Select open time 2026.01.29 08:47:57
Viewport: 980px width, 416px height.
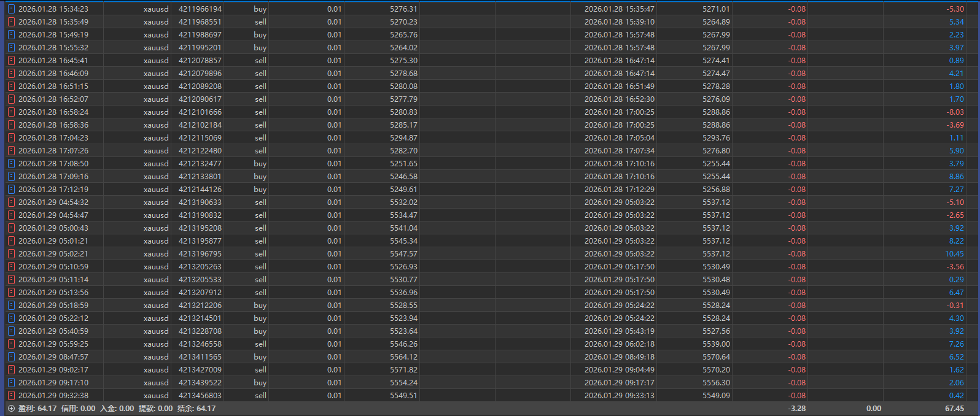click(x=53, y=357)
